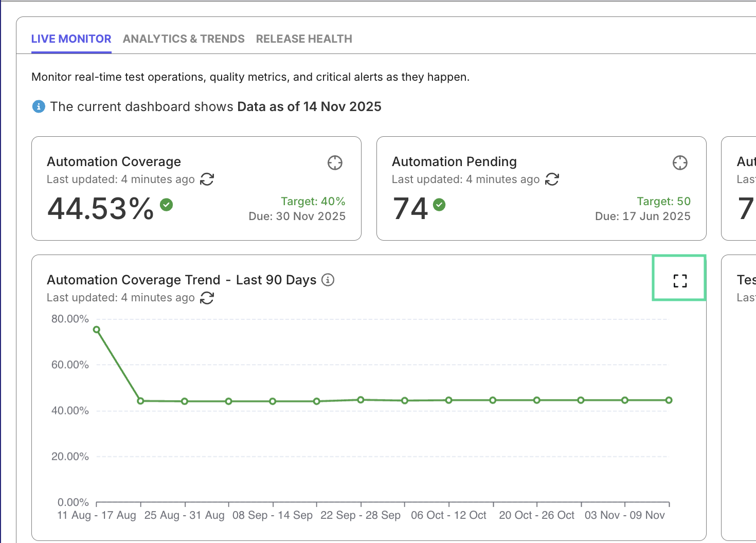The image size is (756, 543).
Task: Open the Release Health tab
Action: click(304, 39)
